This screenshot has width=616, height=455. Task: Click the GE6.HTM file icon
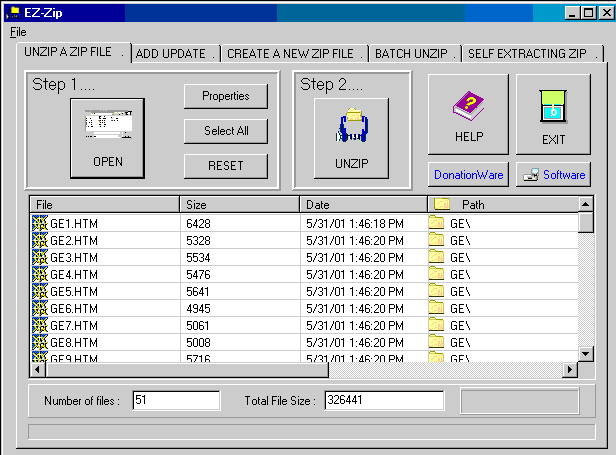[x=40, y=308]
